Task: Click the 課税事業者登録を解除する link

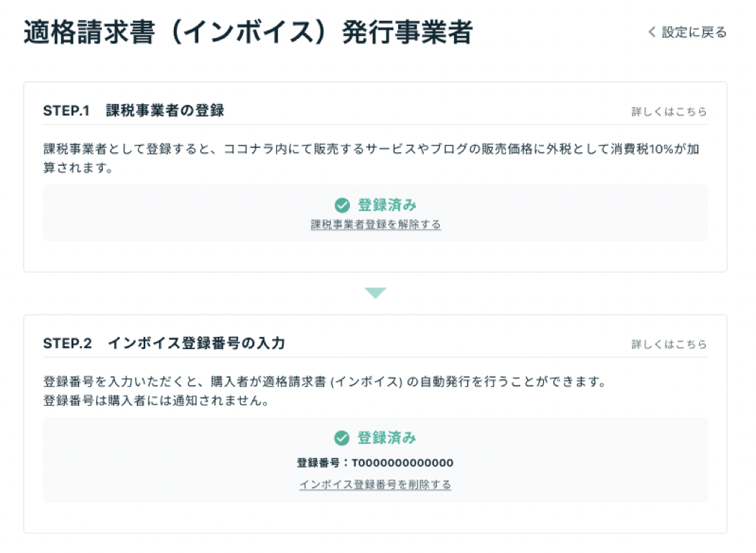Action: click(376, 225)
